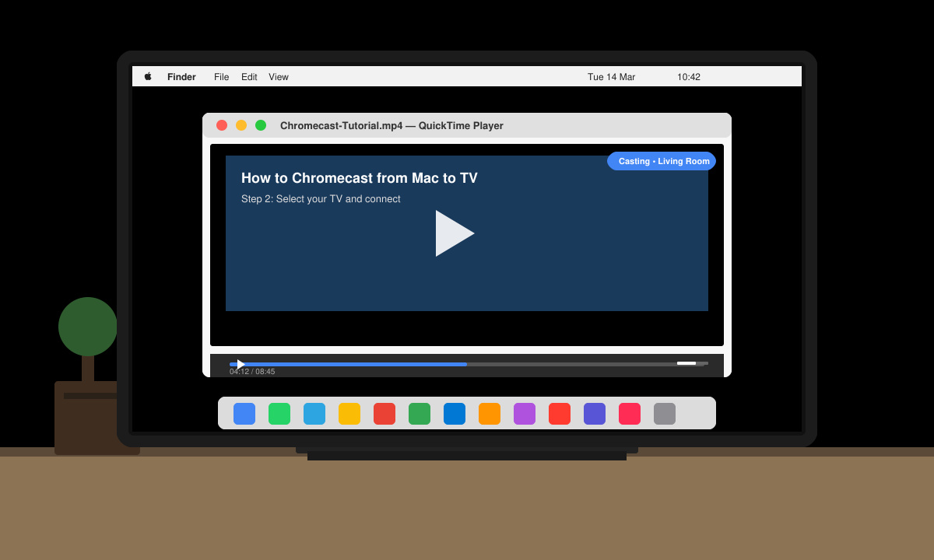Viewport: 934px width, 560px height.
Task: Click the large play button on video
Action: click(x=455, y=233)
